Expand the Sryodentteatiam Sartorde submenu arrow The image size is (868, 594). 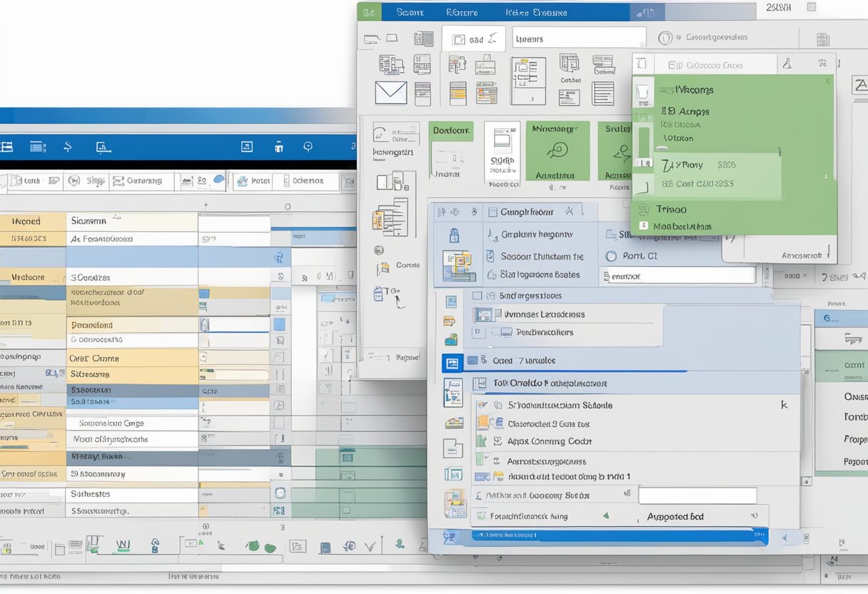[784, 405]
